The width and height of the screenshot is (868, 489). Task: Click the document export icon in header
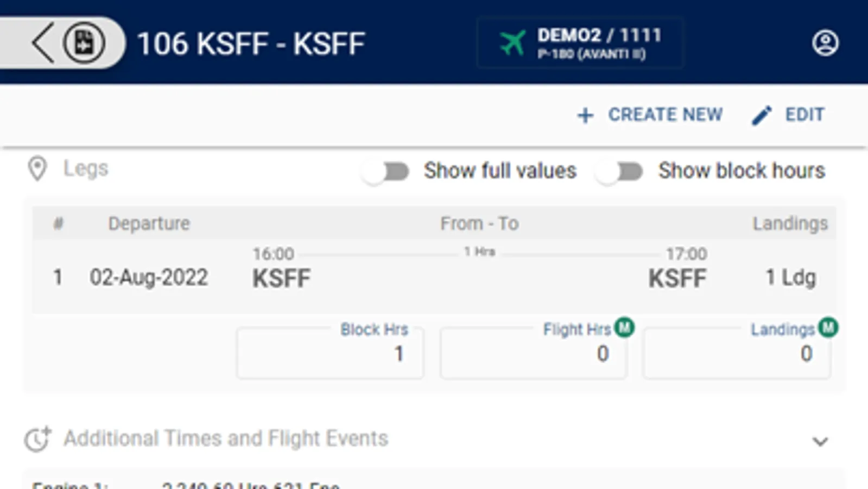[84, 43]
